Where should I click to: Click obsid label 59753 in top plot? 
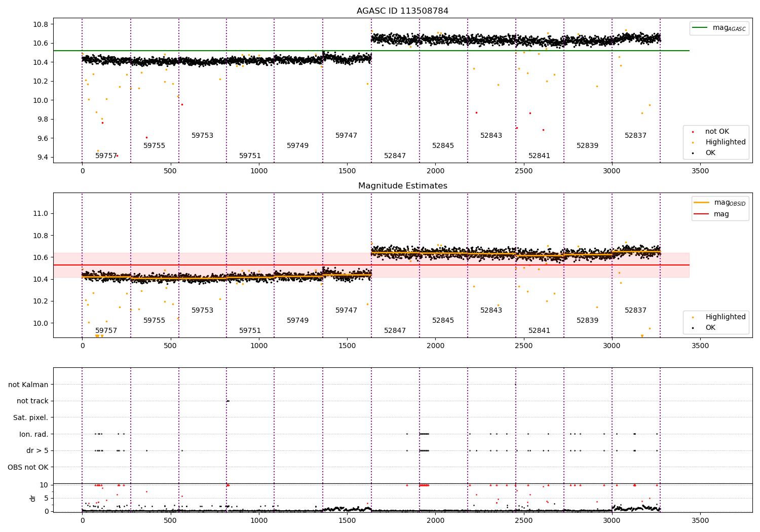tap(202, 136)
